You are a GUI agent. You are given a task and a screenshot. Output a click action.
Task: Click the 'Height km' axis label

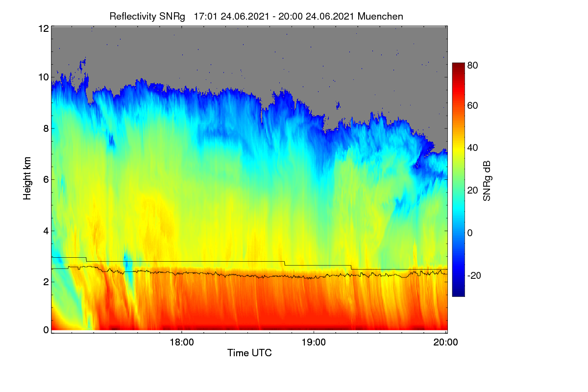(x=27, y=179)
